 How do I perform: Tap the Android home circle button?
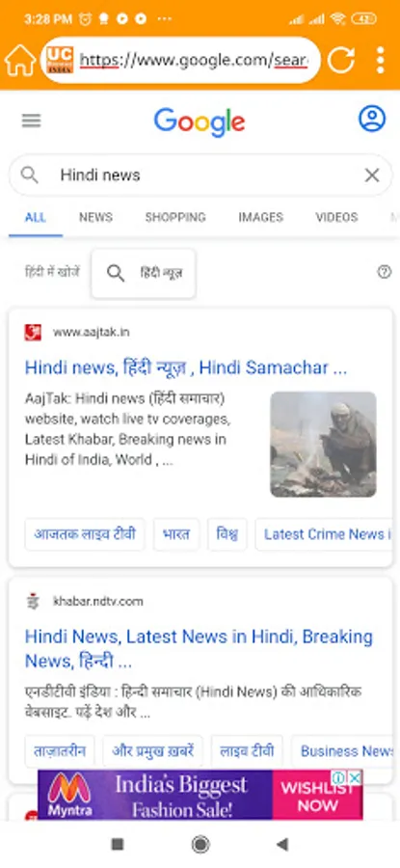(x=200, y=844)
